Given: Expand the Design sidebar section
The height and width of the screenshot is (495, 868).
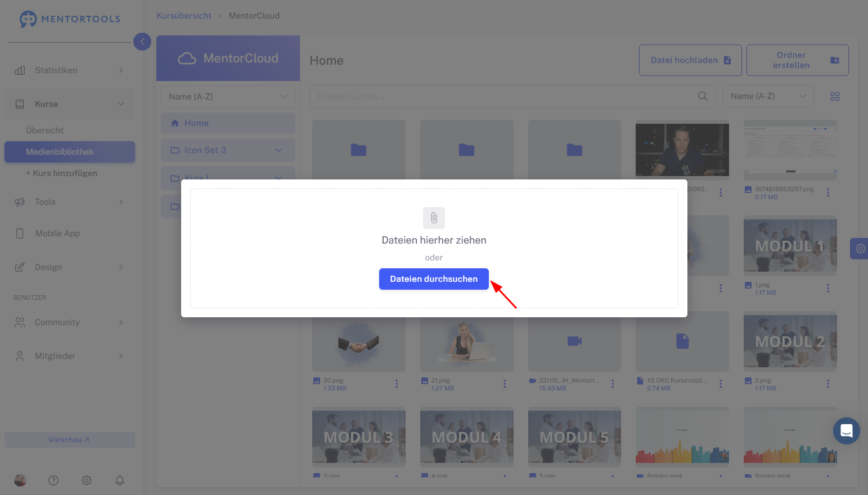Looking at the screenshot, I should (121, 267).
